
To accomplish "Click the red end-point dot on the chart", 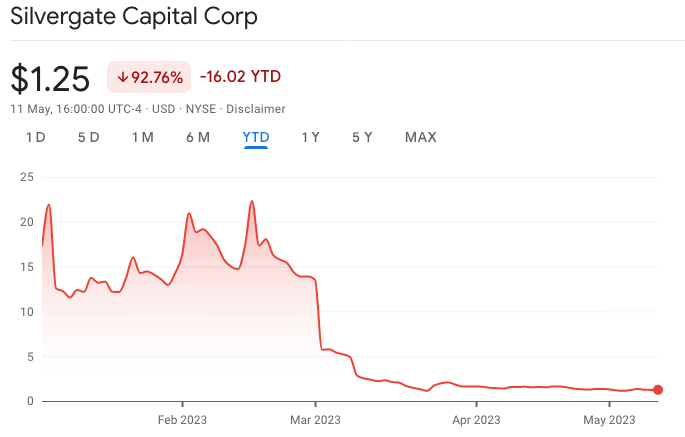I will [x=658, y=390].
